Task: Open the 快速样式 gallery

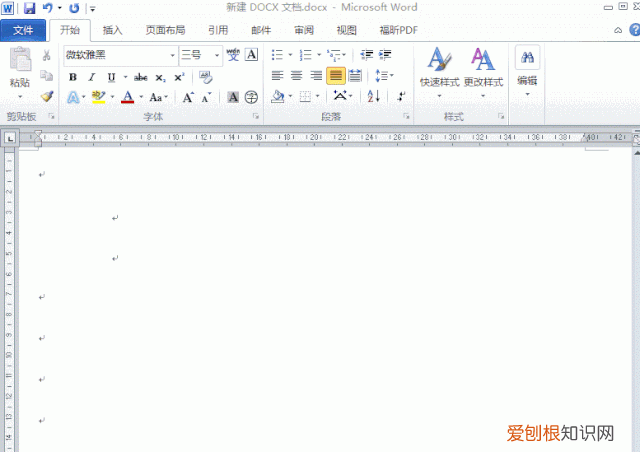Action: (x=439, y=72)
